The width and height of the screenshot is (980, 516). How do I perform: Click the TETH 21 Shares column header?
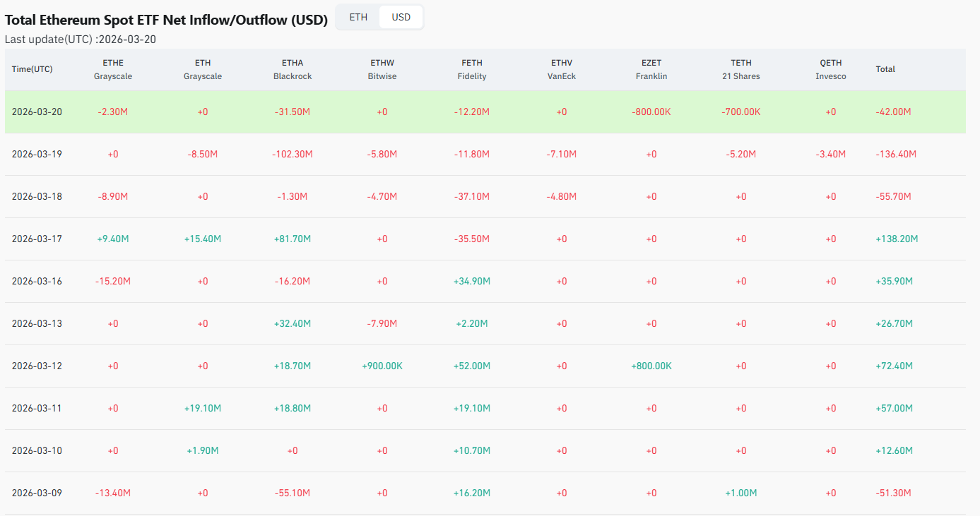[741, 69]
